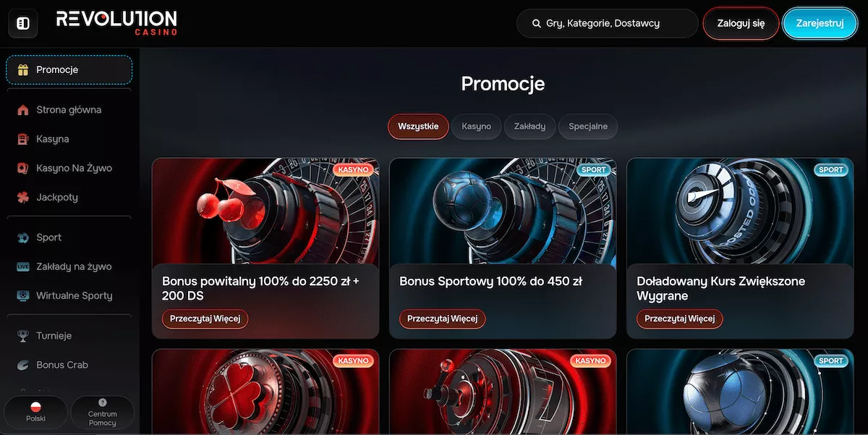Switch to the Kasyno filter tab
Image resolution: width=868 pixels, height=435 pixels.
476,126
